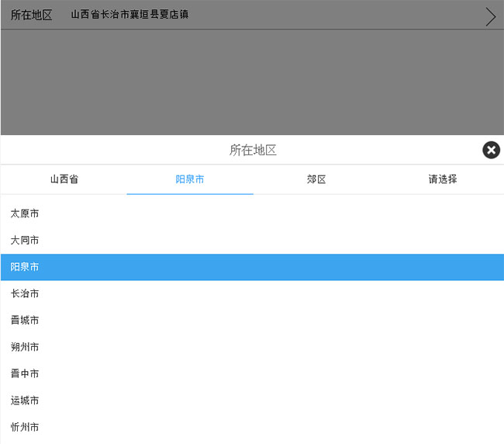Viewport: 504px width, 444px height.
Task: Switch to the 请选择 tab
Action: click(442, 179)
